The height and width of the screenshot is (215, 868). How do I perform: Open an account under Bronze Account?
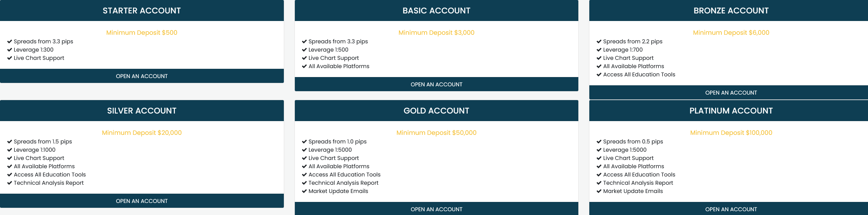coord(731,93)
